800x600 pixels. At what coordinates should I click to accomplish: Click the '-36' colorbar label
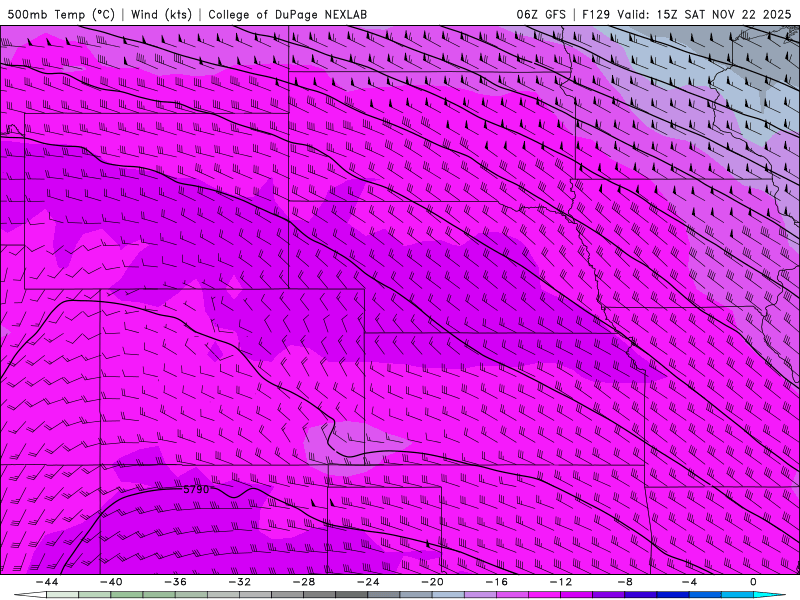(x=175, y=582)
